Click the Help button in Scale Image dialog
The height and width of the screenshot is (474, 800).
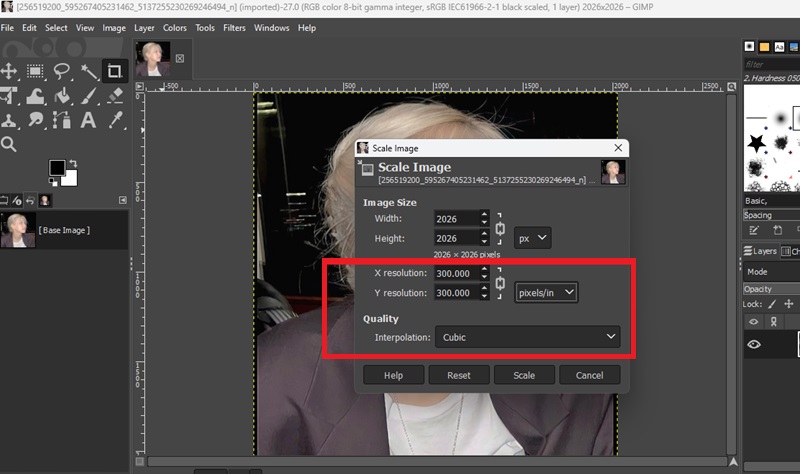click(x=393, y=375)
